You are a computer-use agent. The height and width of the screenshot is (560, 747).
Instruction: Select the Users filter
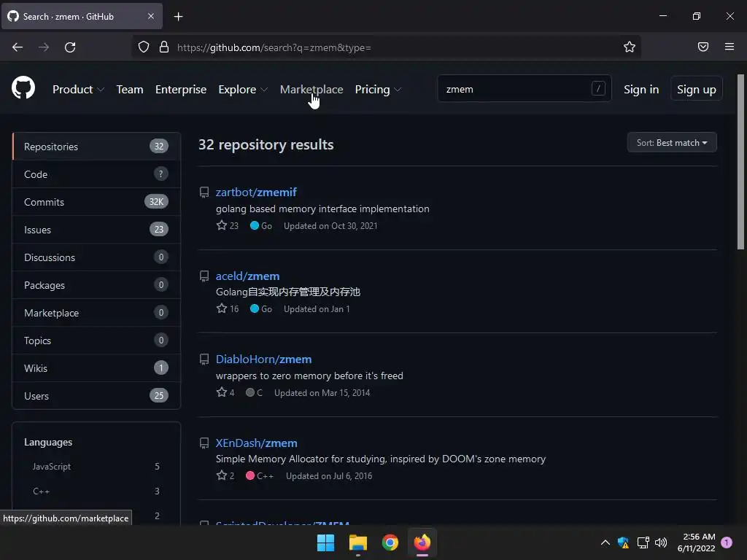96,396
